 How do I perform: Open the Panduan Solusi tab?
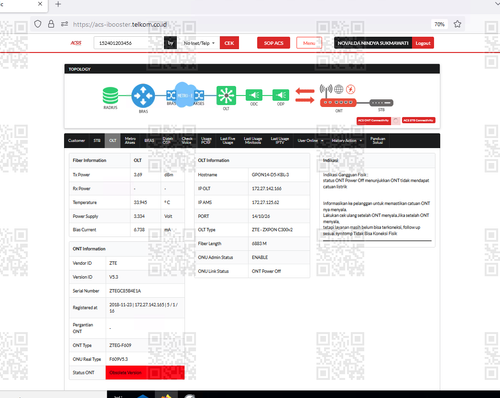[378, 141]
